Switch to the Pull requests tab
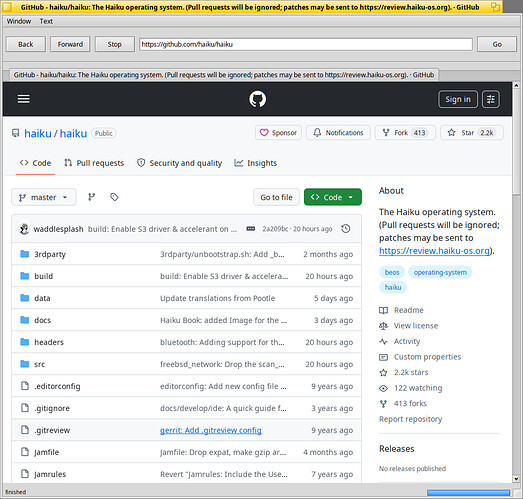Image resolution: width=523 pixels, height=499 pixels. [94, 163]
